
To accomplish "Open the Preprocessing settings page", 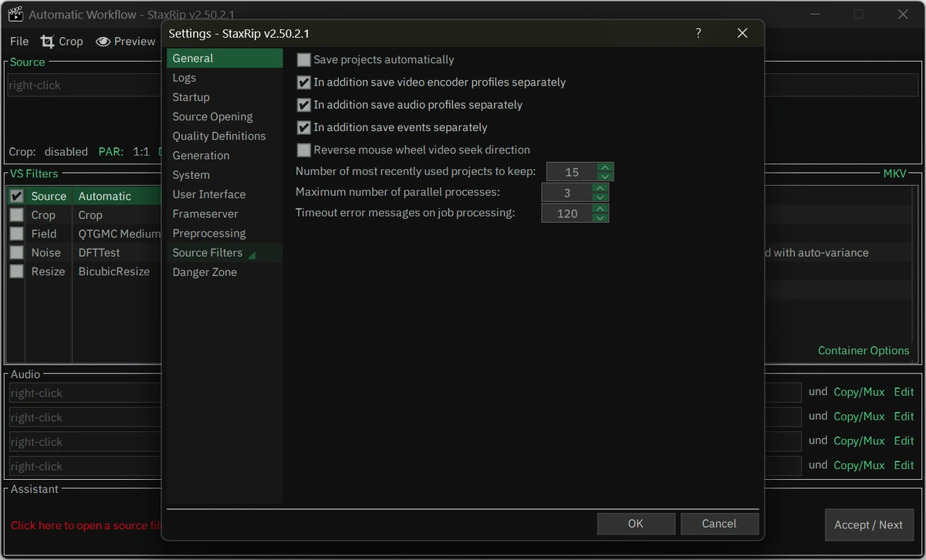I will click(225, 233).
